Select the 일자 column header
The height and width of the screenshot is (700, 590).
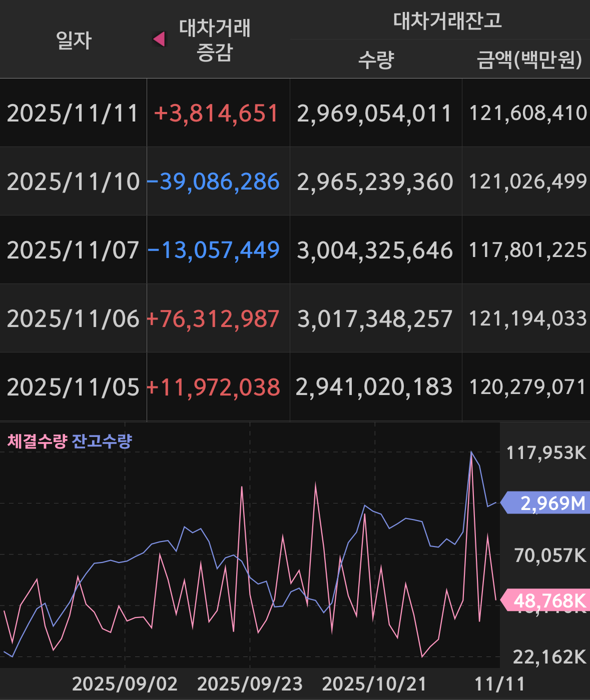click(x=74, y=40)
